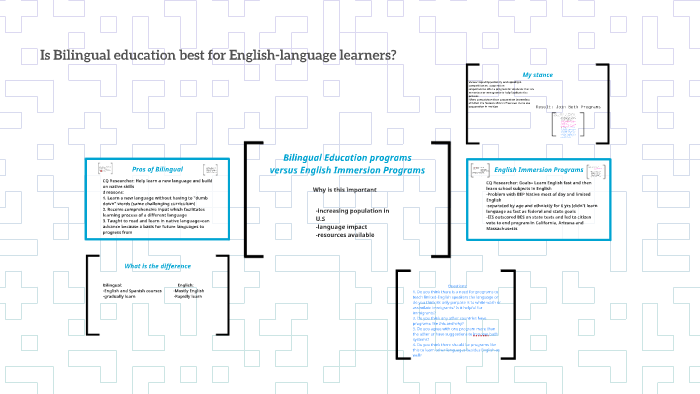Click the Pros of Bilingual "CQ Researcher: Help learn" paragraph
Image resolution: width=700 pixels, height=394 pixels.
tap(158, 207)
